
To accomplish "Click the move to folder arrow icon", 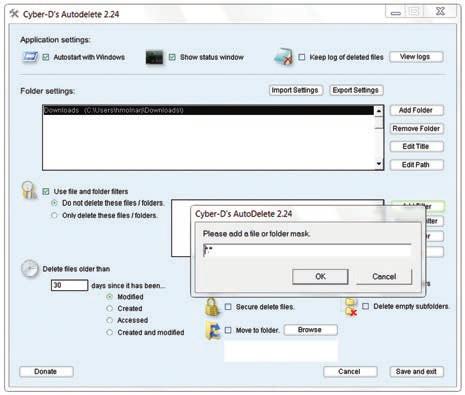I will click(213, 330).
